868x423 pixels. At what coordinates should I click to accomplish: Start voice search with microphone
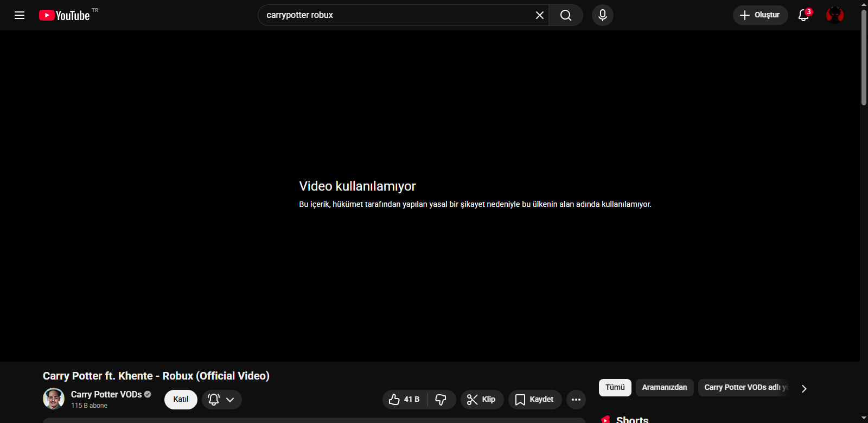coord(603,15)
